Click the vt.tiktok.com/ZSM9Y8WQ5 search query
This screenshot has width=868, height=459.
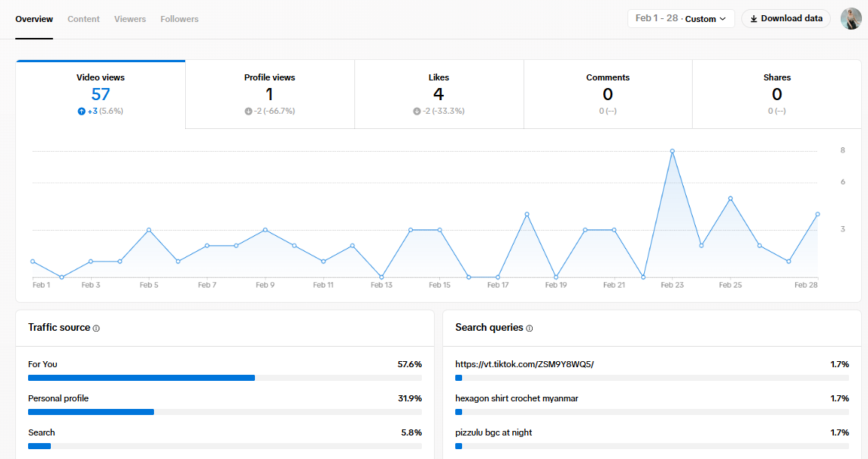[524, 364]
